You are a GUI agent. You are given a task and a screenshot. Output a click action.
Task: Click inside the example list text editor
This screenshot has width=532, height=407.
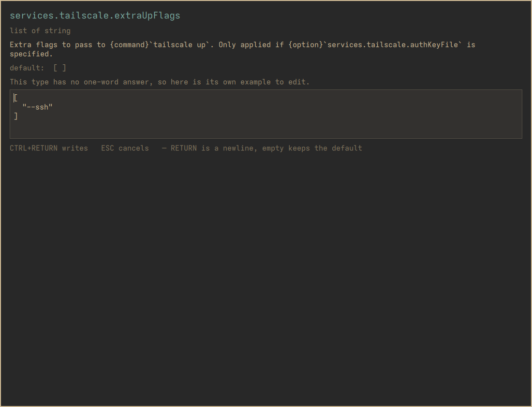266,114
